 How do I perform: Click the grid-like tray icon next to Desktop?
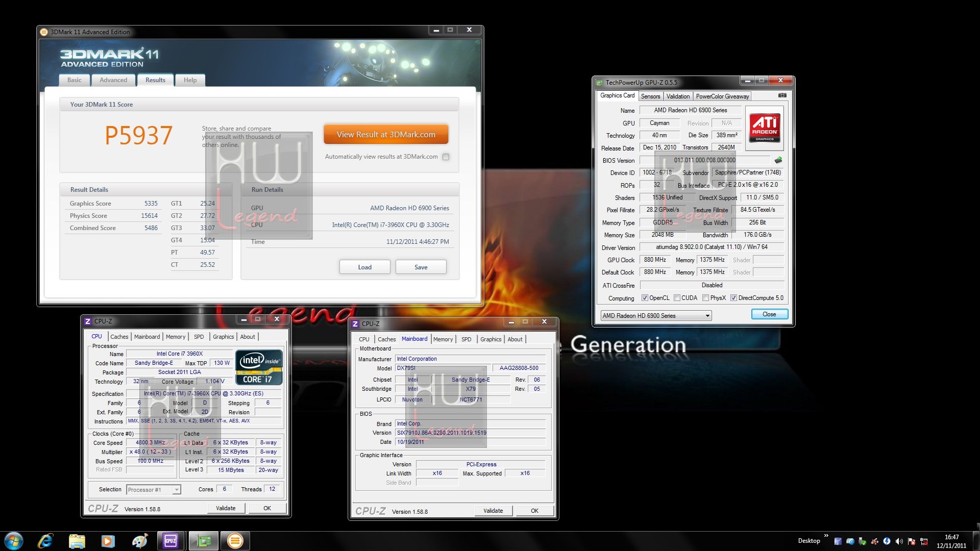coord(838,541)
